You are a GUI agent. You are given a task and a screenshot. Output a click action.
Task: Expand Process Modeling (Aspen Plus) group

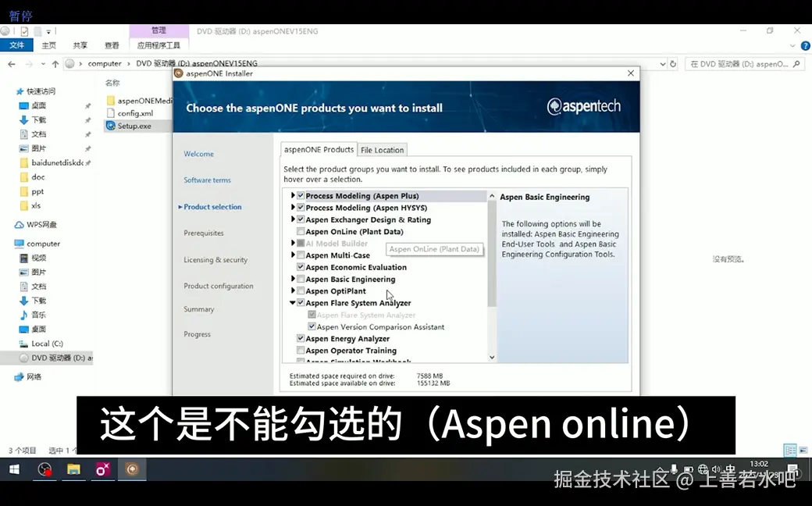pyautogui.click(x=293, y=196)
